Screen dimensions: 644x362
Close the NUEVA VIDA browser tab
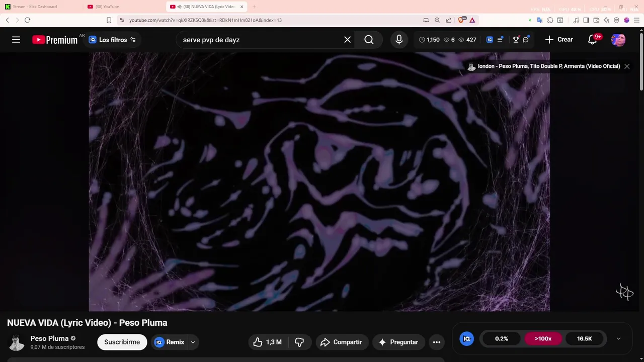pos(242,7)
